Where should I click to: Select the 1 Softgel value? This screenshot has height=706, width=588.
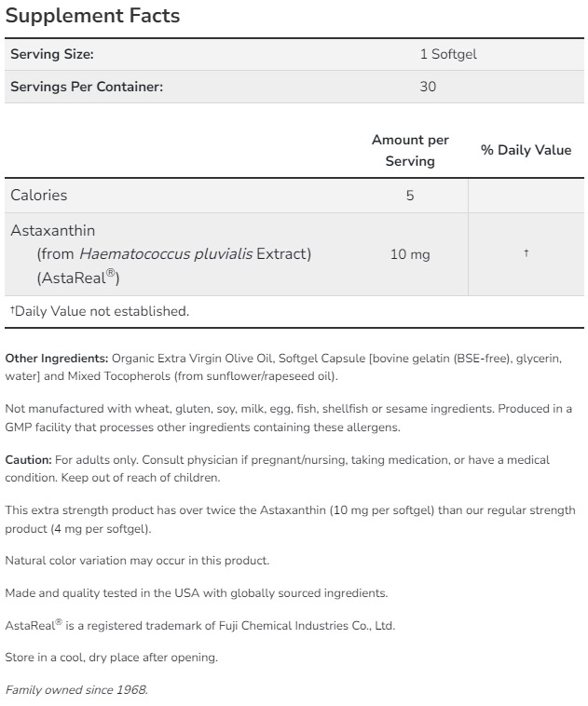[x=447, y=54]
